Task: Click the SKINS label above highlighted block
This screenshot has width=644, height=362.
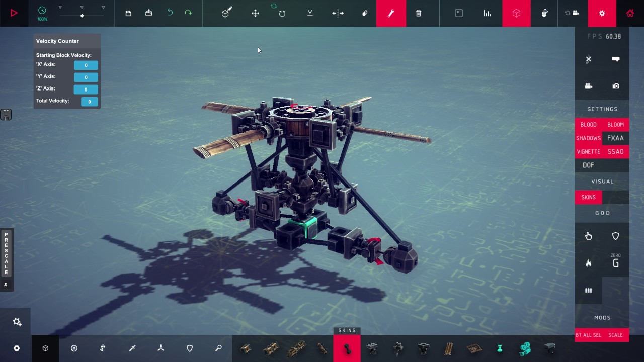Action: tap(347, 330)
